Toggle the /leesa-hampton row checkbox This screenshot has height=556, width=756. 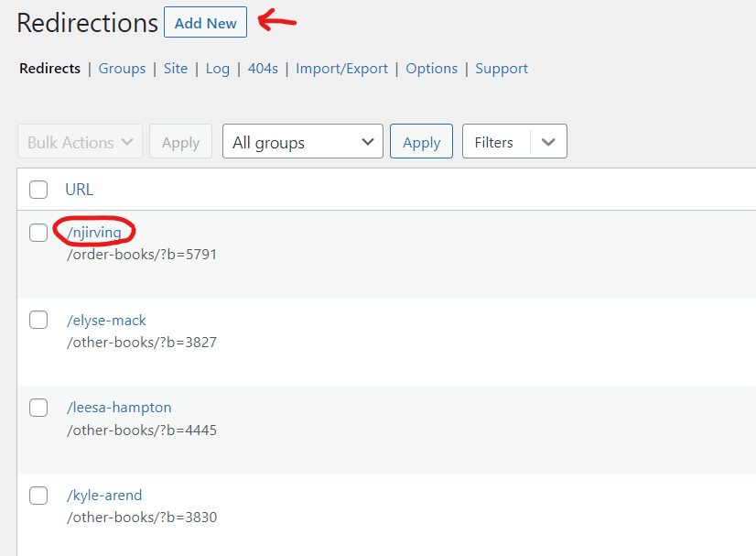tap(38, 408)
